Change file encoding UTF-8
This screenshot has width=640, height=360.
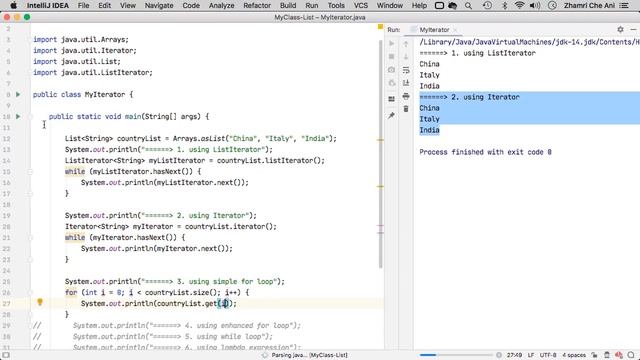[x=548, y=355]
